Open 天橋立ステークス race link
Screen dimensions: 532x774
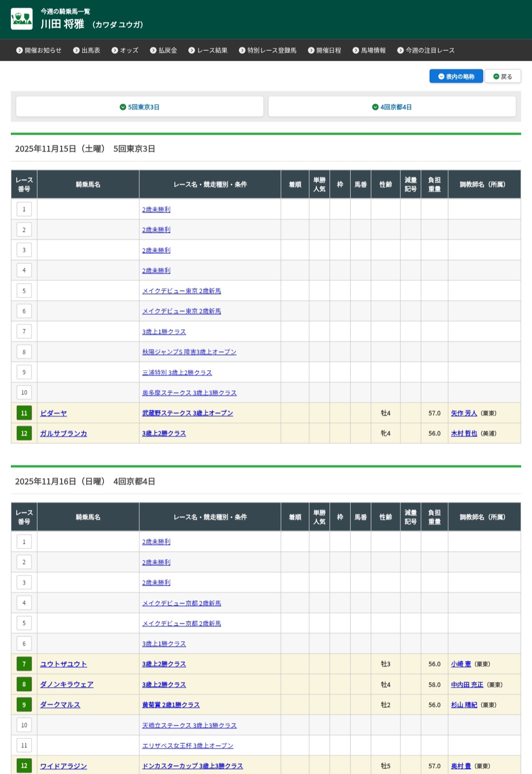tap(190, 725)
